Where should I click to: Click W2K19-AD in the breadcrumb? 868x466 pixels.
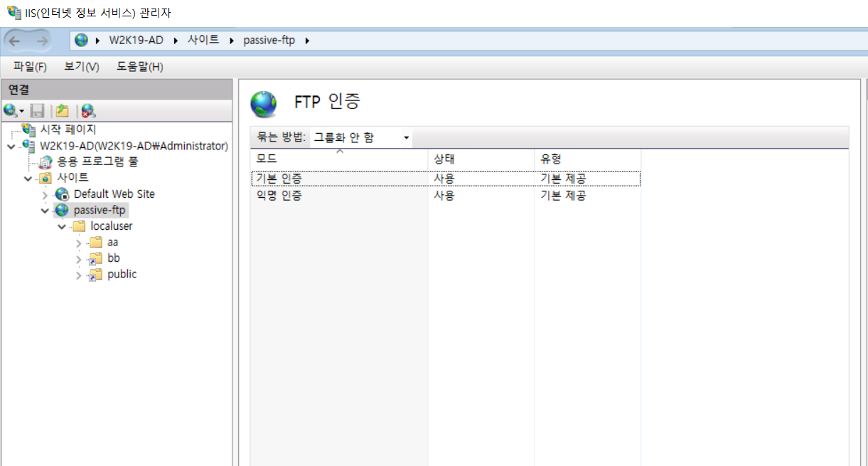(136, 41)
